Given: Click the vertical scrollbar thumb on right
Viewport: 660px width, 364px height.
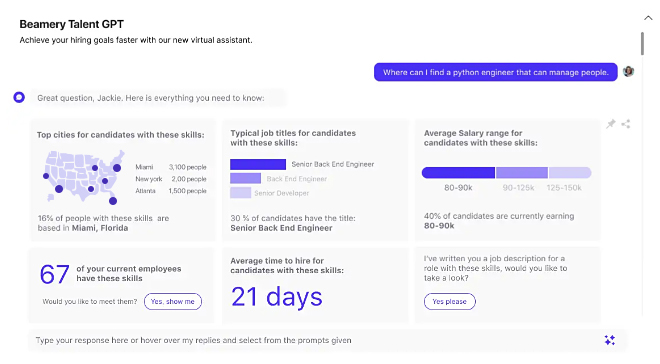Looking at the screenshot, I should [642, 44].
